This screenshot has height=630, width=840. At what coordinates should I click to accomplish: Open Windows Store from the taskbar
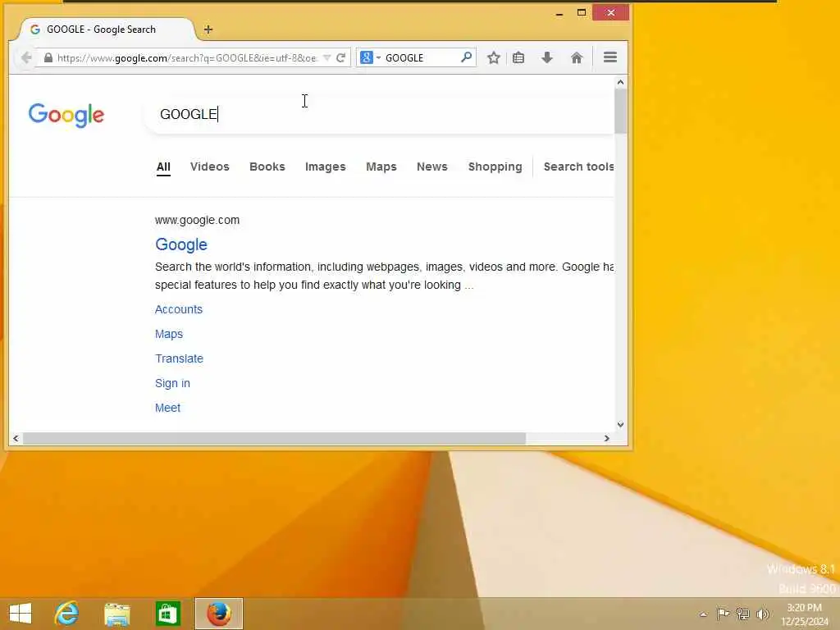[x=167, y=614]
